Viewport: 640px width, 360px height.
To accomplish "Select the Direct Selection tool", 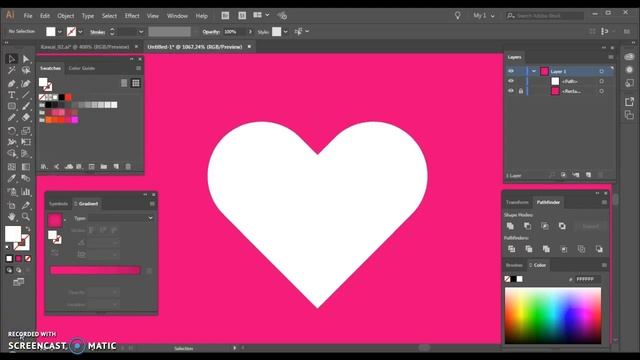I will click(26, 59).
